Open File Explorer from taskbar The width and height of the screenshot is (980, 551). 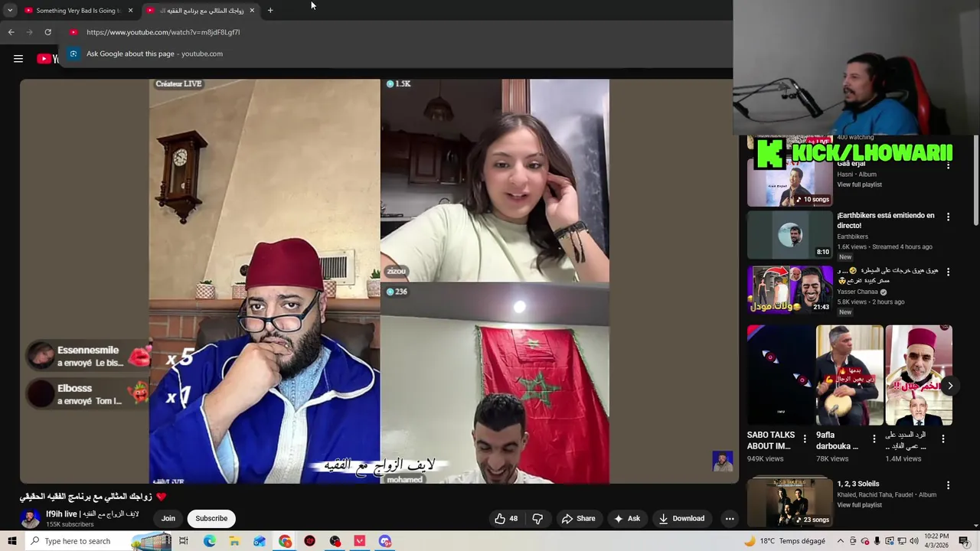pyautogui.click(x=234, y=541)
